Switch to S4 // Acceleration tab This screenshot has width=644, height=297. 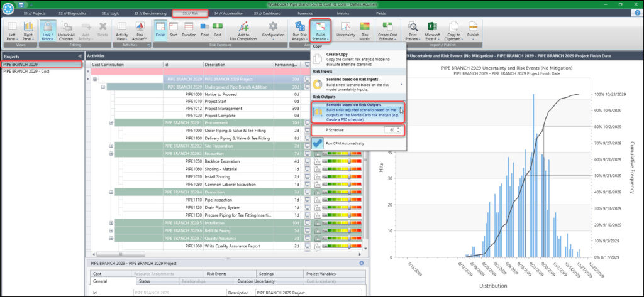tap(229, 14)
